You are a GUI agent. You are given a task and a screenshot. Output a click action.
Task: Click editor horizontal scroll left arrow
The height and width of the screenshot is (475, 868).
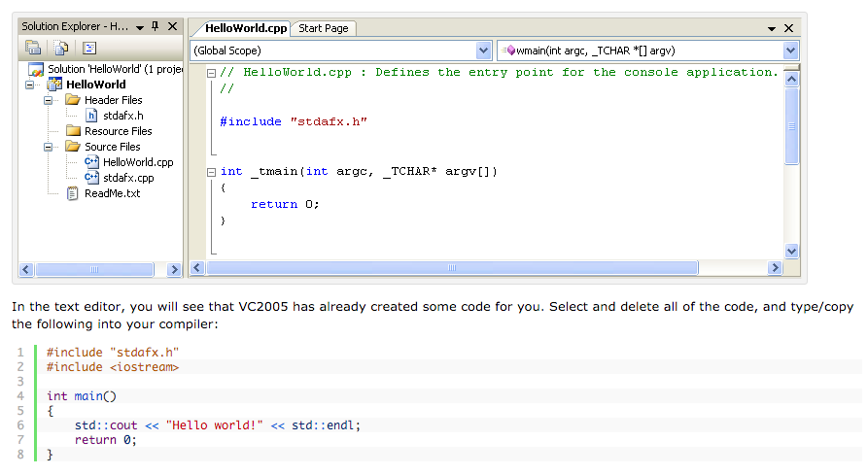point(197,268)
